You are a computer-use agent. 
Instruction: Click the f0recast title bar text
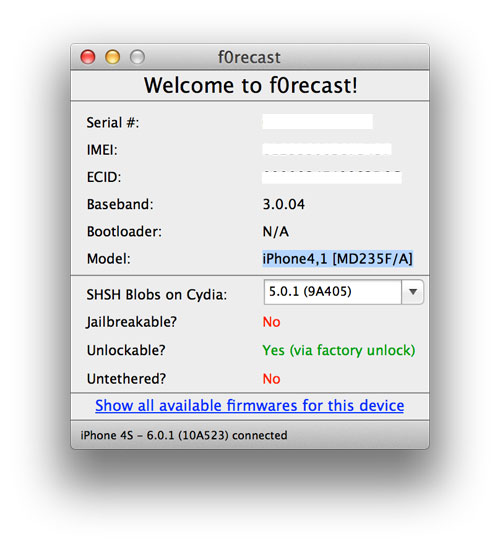(x=249, y=57)
